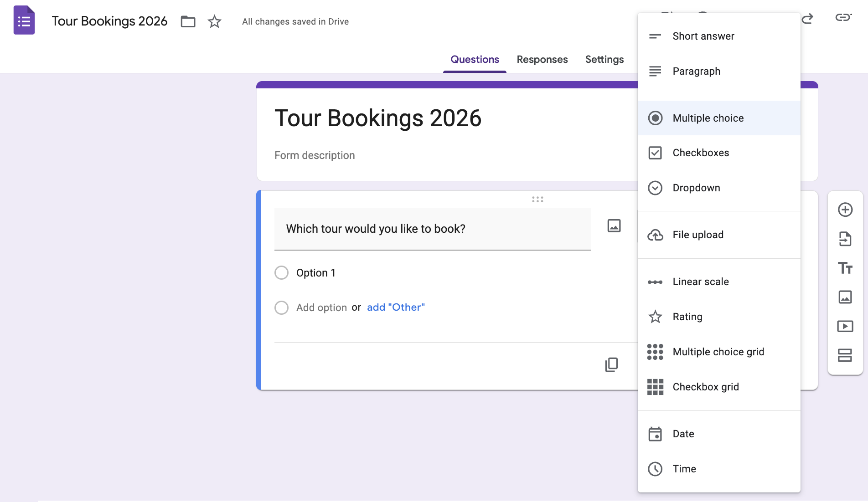
Task: Click the Redo arrow icon
Action: click(x=808, y=19)
